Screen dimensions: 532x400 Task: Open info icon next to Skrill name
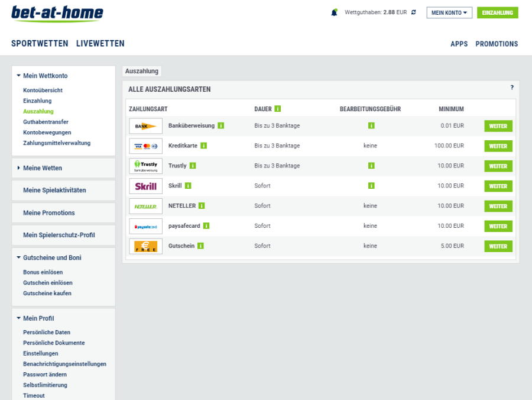pyautogui.click(x=188, y=186)
